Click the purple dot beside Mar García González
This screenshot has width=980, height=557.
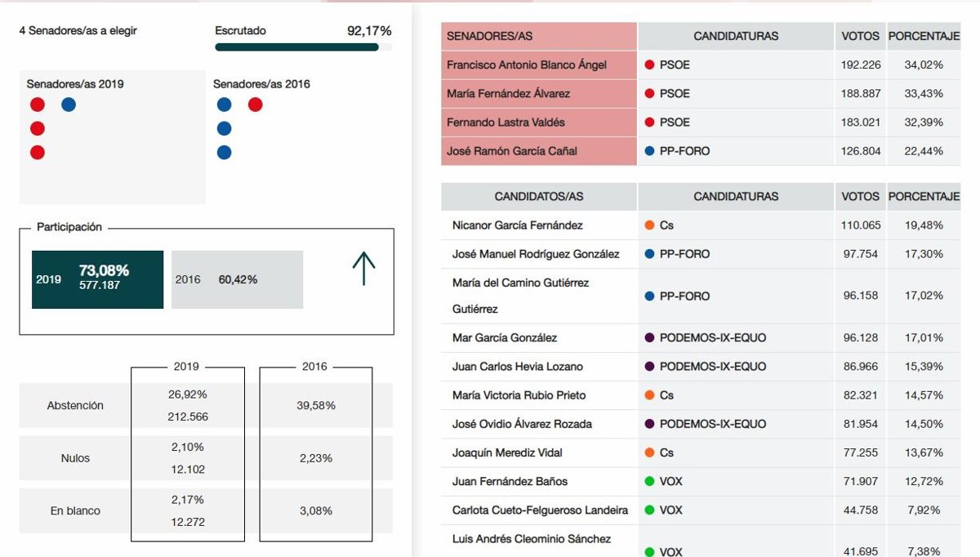(x=650, y=338)
